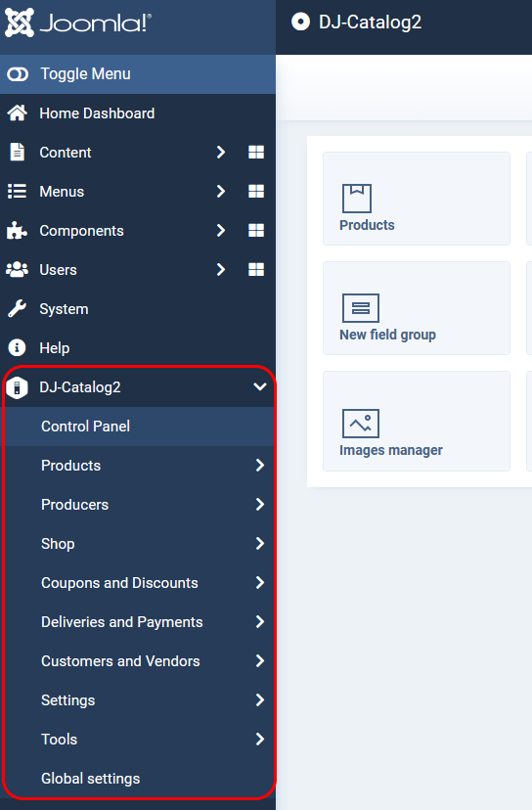Open the Images manager tile
Viewport: 532px width, 810px height.
click(417, 421)
